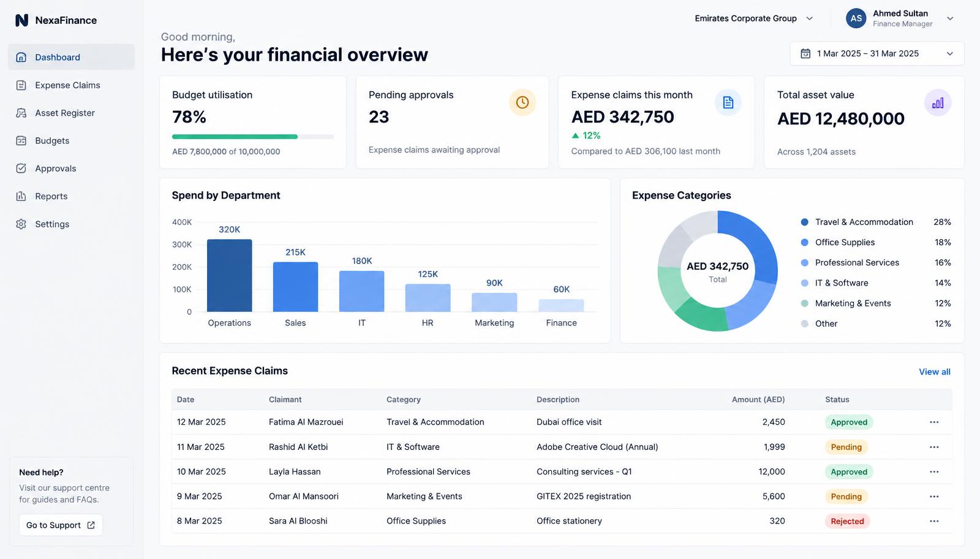The width and height of the screenshot is (980, 559).
Task: Click the Go to Support button
Action: click(x=61, y=525)
